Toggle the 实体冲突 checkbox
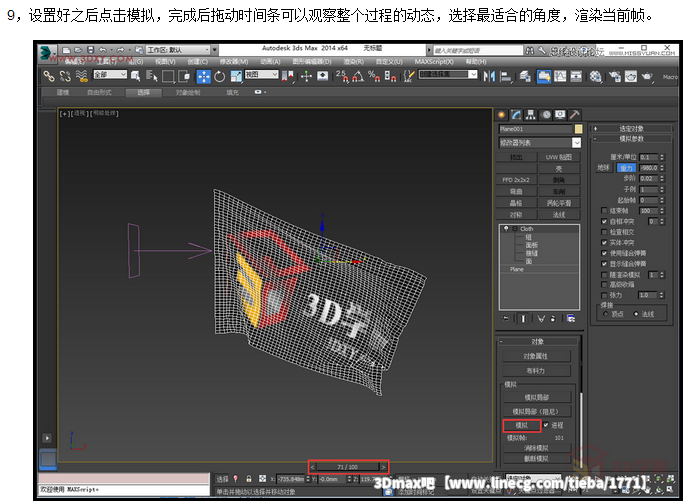Screen dimensions: 686x502 [604, 242]
